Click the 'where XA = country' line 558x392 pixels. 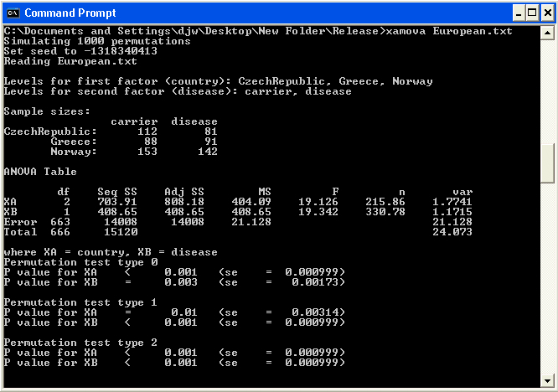111,252
